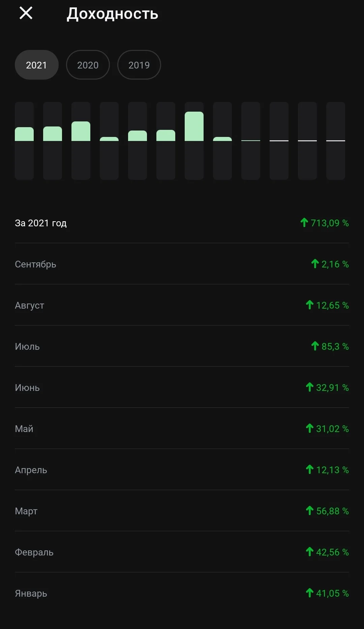
Task: Open the Сентябрь yield row
Action: [x=182, y=264]
